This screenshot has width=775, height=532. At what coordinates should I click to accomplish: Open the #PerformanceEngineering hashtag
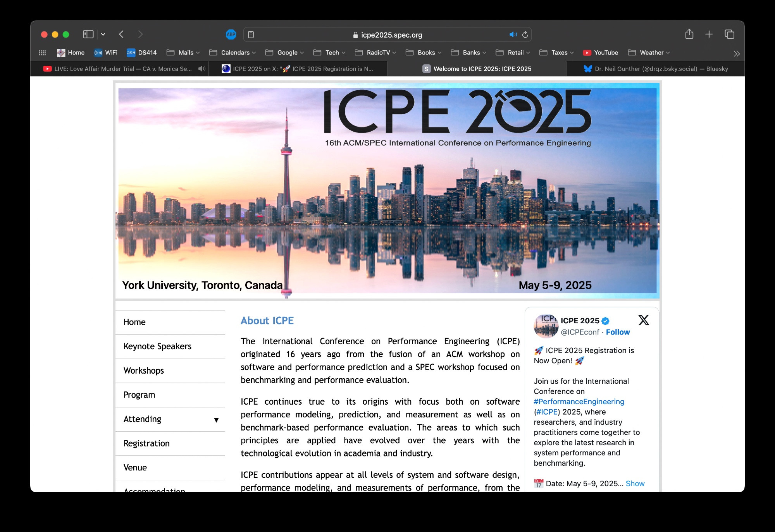(579, 402)
